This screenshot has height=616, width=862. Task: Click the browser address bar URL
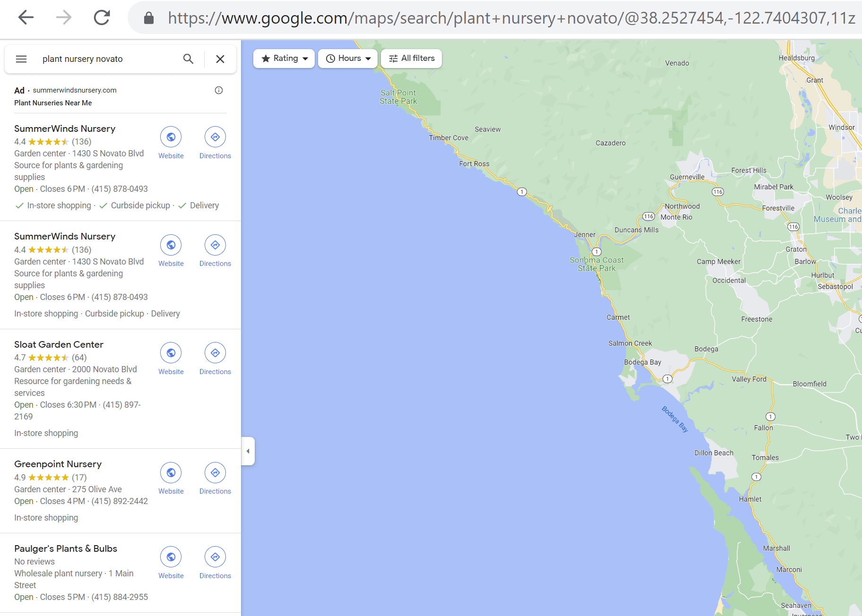[x=510, y=18]
